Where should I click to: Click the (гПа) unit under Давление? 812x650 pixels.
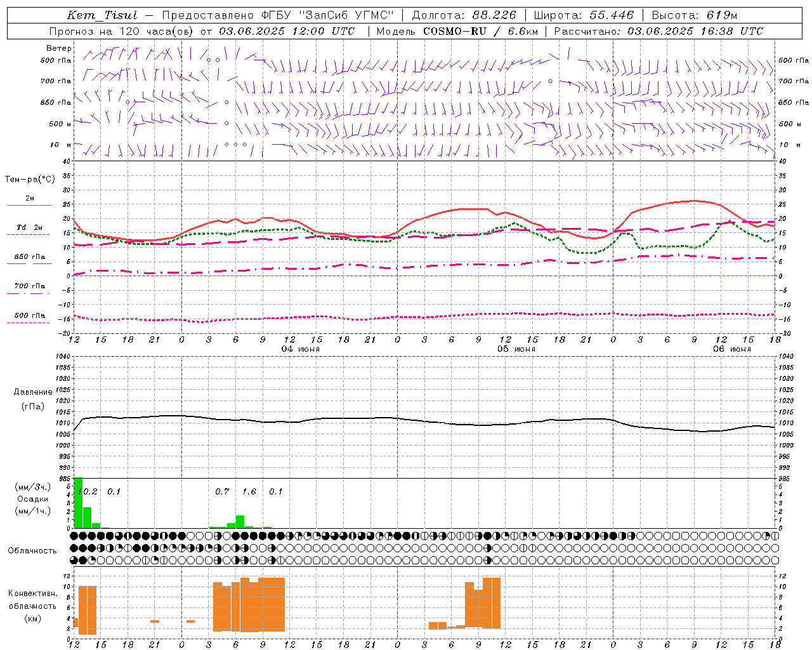click(x=33, y=406)
